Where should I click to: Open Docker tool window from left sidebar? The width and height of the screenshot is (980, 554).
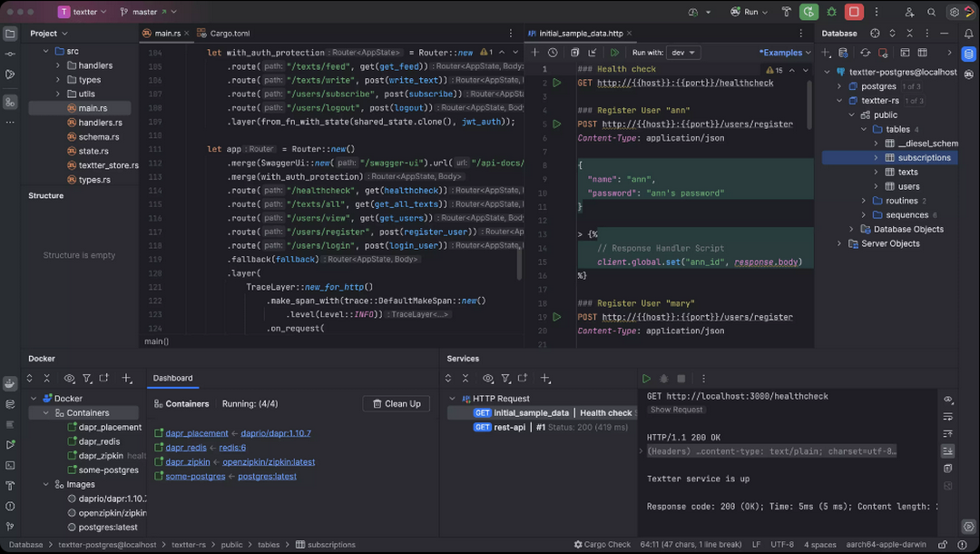coord(10,383)
